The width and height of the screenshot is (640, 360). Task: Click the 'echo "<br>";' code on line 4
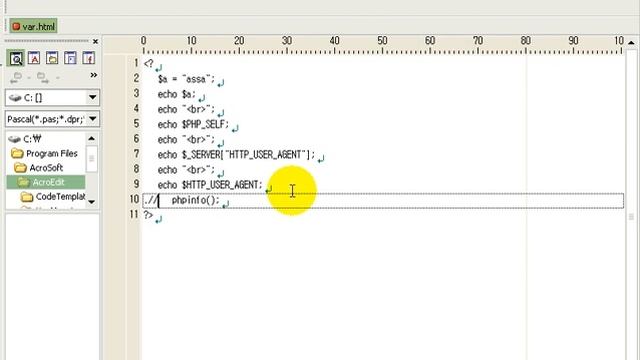tap(186, 109)
